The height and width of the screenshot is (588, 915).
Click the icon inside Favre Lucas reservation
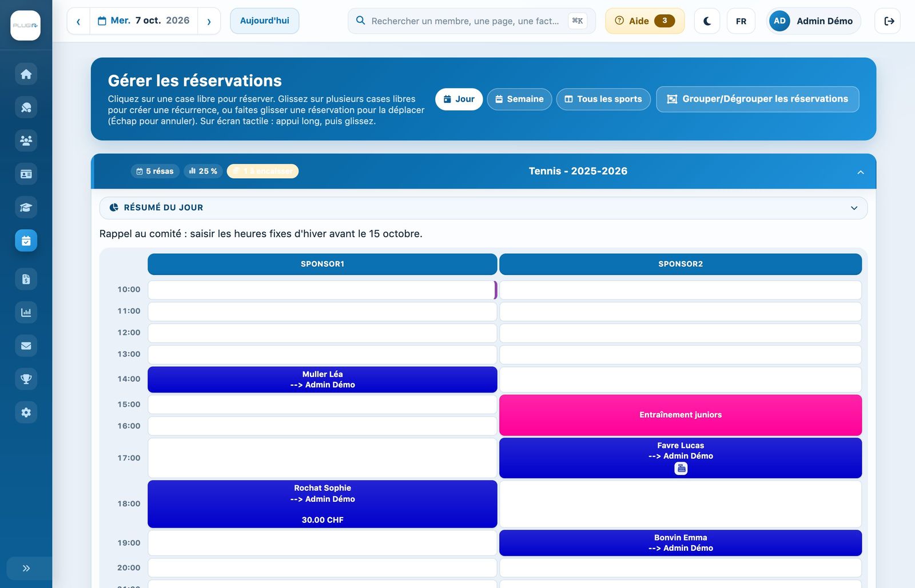681,469
